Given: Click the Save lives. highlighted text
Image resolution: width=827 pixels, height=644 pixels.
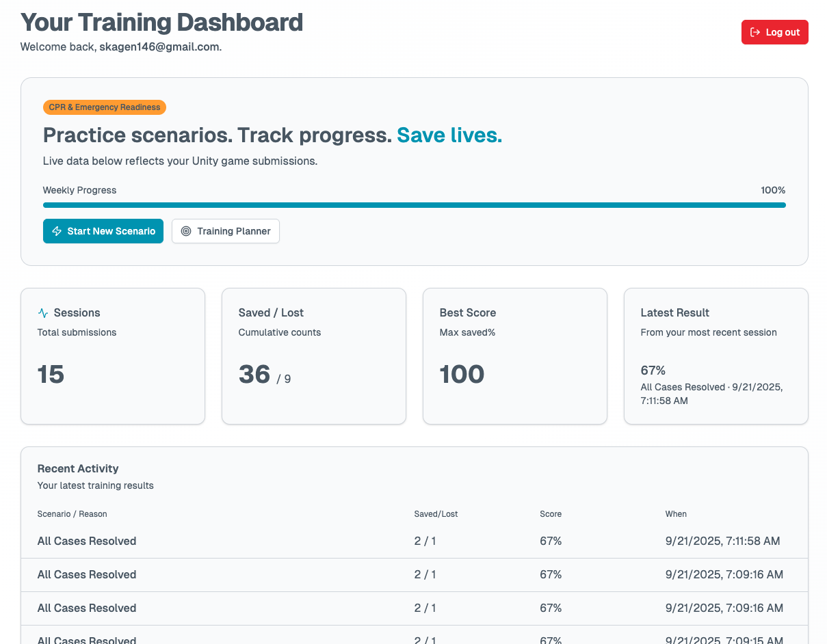Looking at the screenshot, I should click(x=449, y=135).
